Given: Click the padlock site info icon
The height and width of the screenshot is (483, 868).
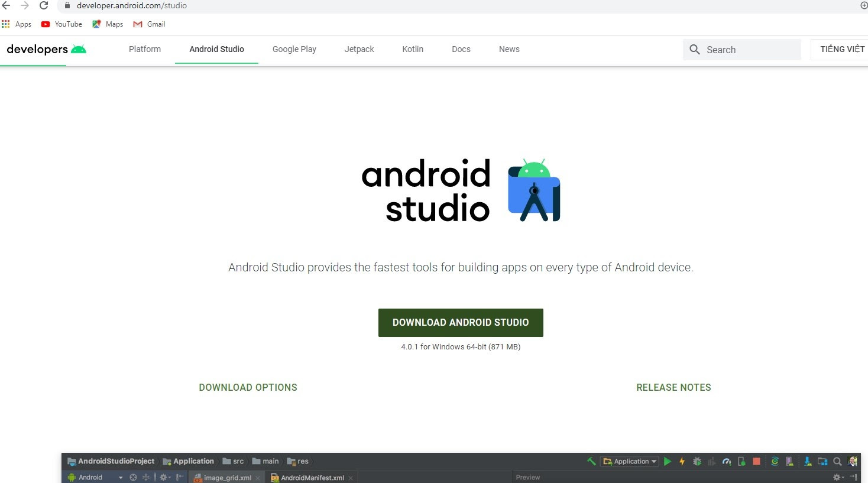Looking at the screenshot, I should pyautogui.click(x=67, y=5).
